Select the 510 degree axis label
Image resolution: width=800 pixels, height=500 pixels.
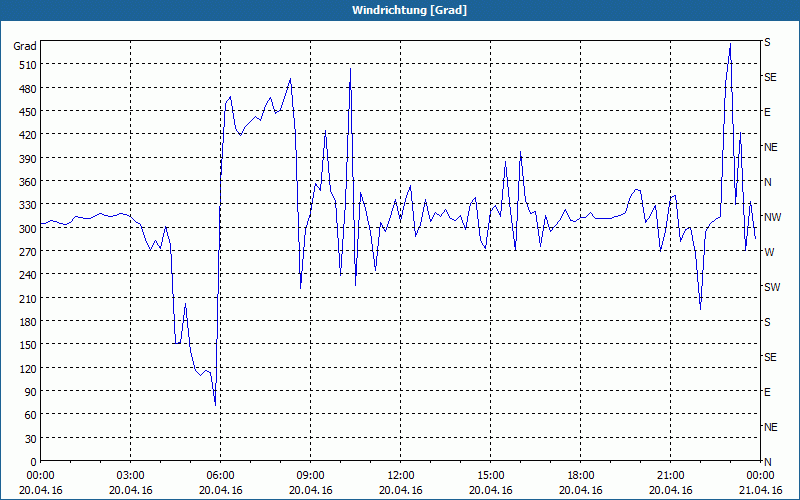pos(28,65)
